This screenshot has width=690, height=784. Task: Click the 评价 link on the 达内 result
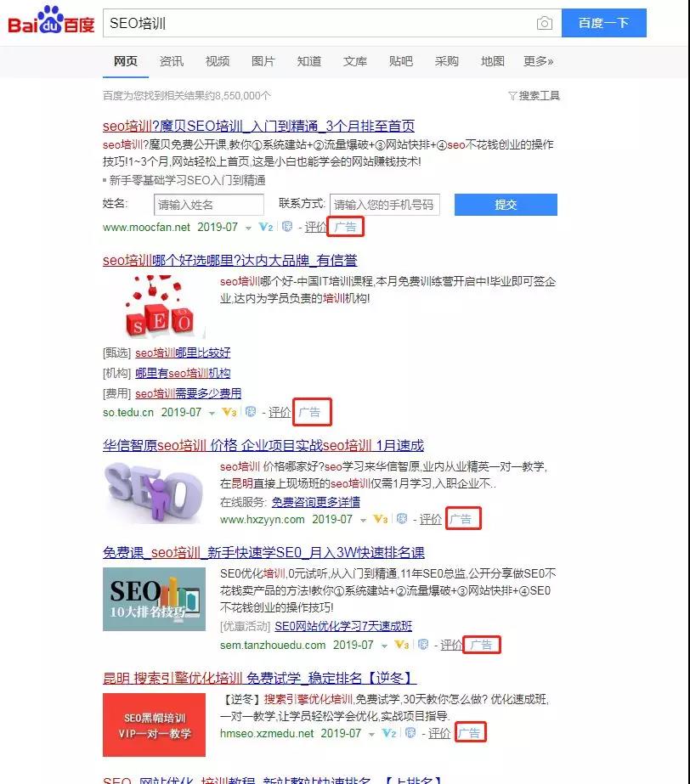pos(280,413)
